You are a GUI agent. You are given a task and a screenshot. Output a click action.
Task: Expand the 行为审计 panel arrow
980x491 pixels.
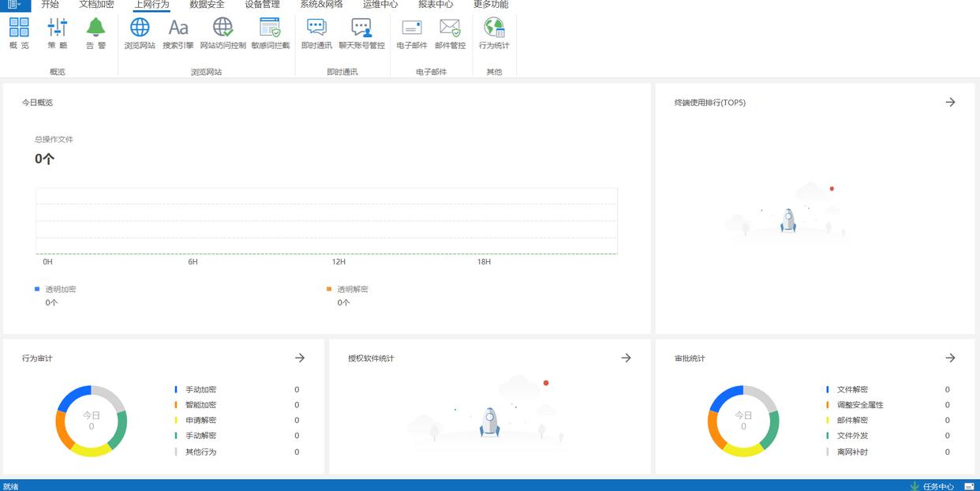click(x=300, y=358)
